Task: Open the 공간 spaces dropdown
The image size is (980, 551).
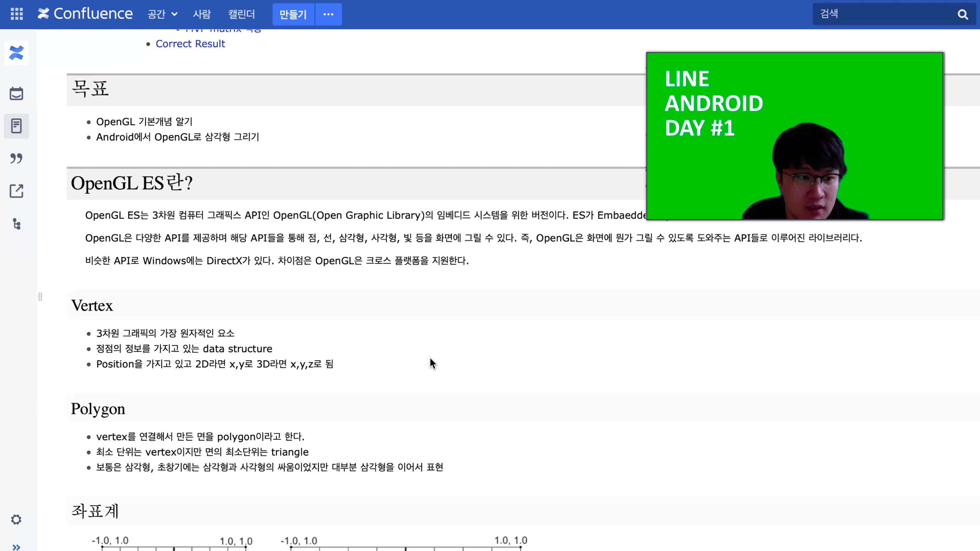Action: [162, 15]
